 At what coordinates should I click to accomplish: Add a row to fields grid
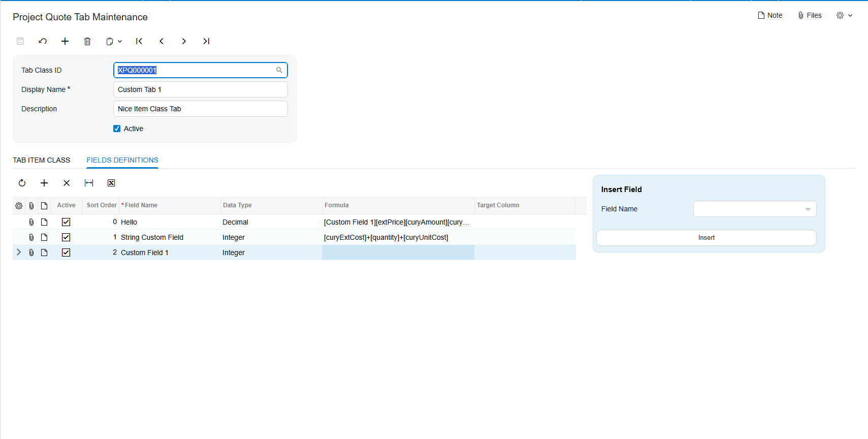click(x=44, y=183)
